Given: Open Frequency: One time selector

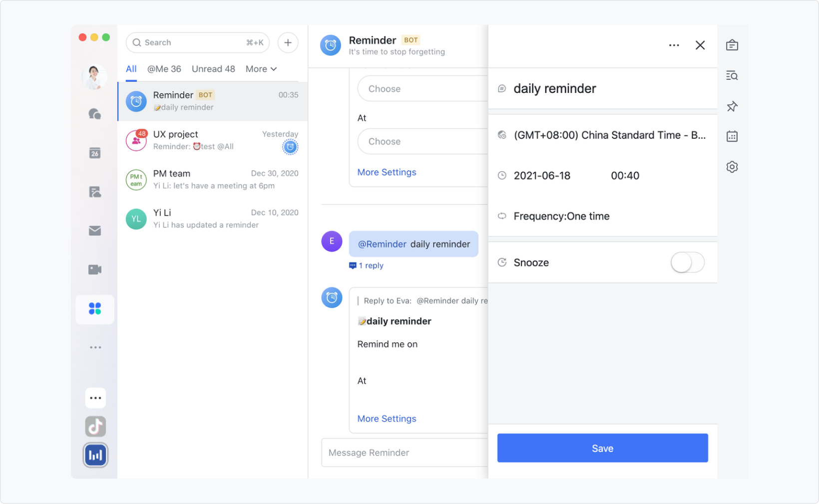Looking at the screenshot, I should [x=561, y=216].
